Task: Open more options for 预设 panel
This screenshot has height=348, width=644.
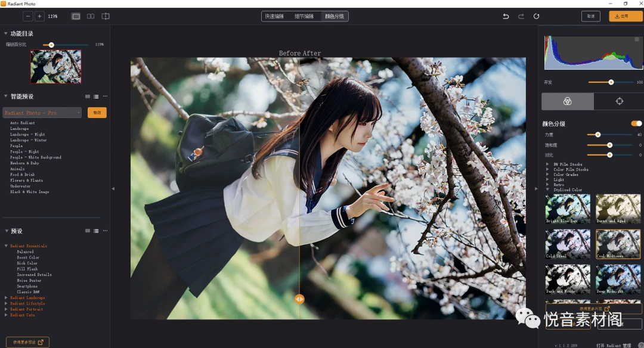Action: (105, 231)
